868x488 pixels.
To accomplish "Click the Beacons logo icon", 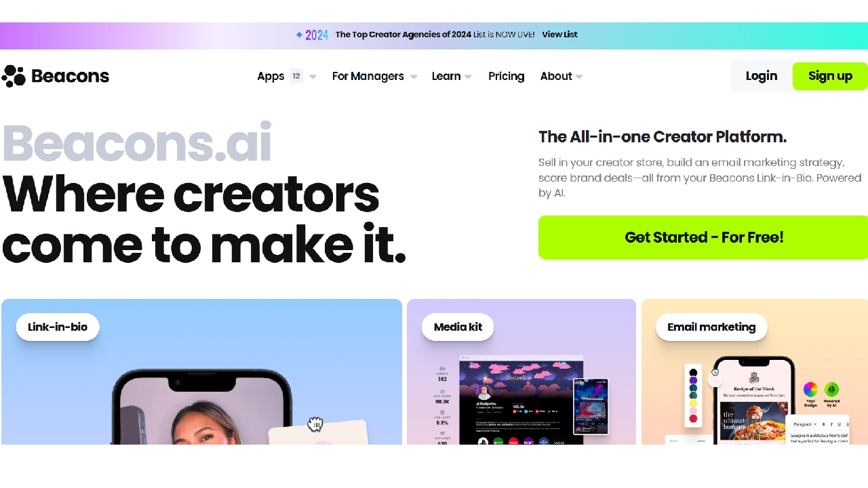I will [x=13, y=77].
